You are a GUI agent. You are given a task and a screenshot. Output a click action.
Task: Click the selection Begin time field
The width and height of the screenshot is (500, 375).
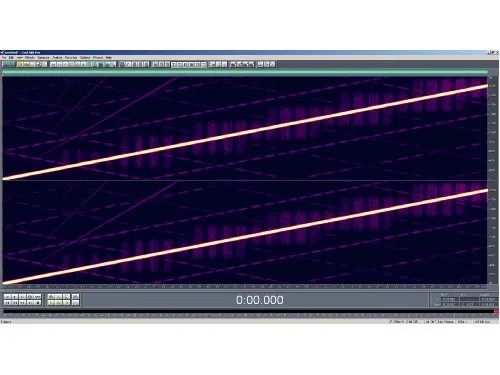449,299
